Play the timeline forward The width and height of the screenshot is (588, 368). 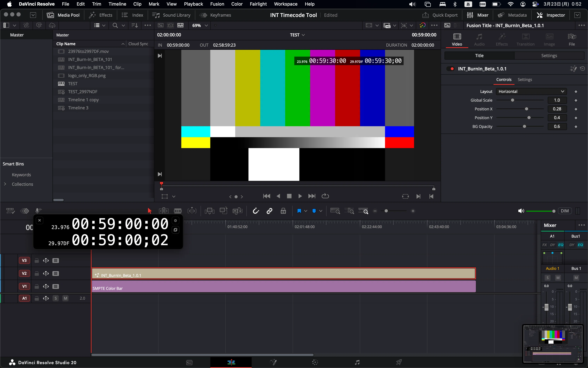point(300,196)
